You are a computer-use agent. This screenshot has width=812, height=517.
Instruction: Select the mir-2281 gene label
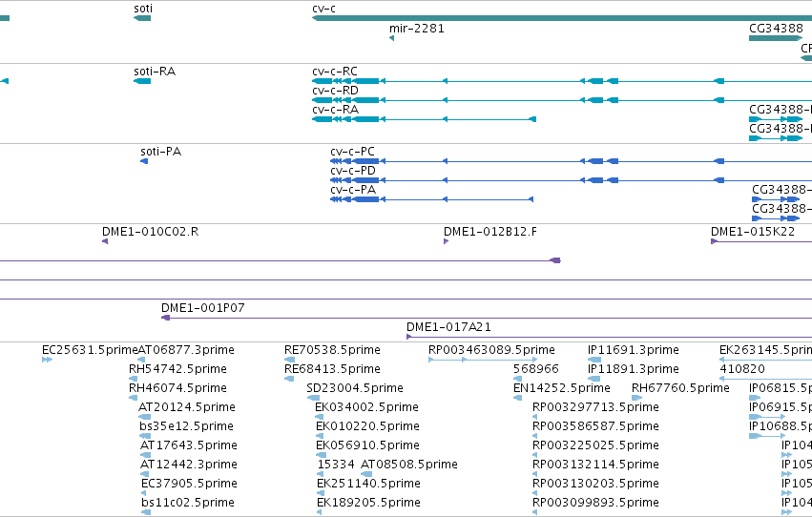click(417, 28)
